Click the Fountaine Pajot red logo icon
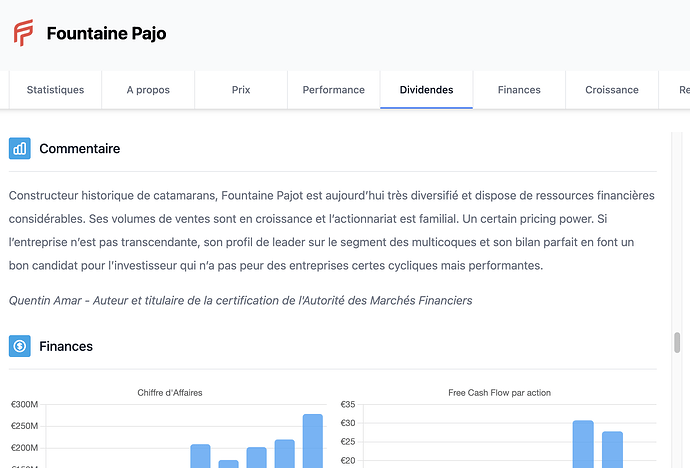Viewport: 690px width, 468px height. [x=23, y=33]
